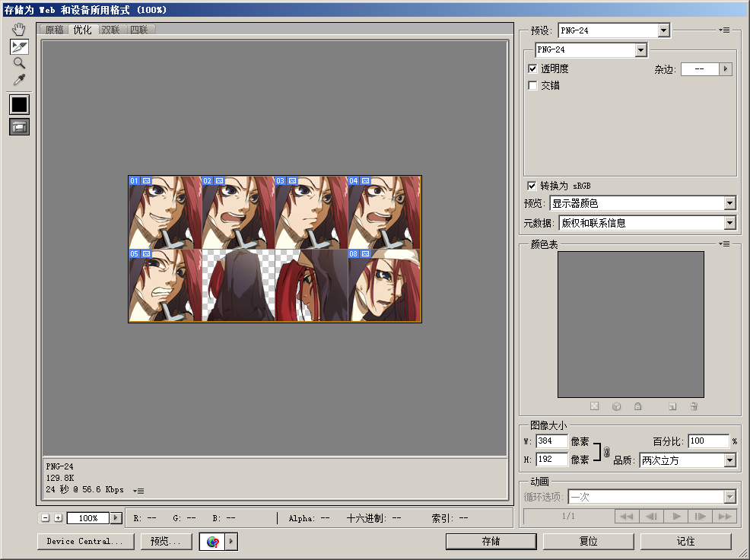Click the 存储 save button
Image resolution: width=750 pixels, height=560 pixels.
(x=491, y=541)
